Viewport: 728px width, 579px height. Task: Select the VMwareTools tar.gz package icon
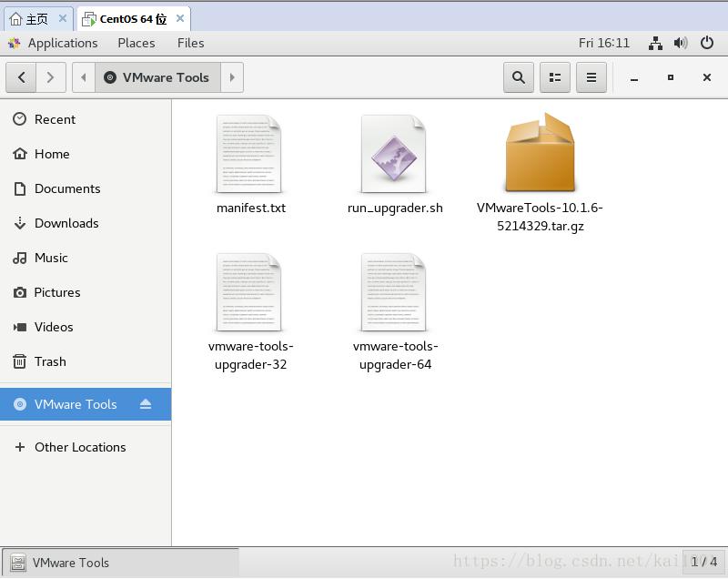[540, 152]
